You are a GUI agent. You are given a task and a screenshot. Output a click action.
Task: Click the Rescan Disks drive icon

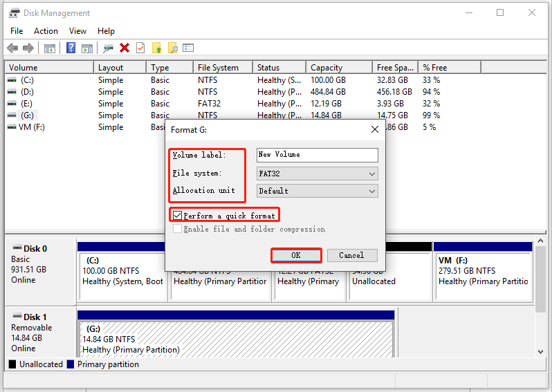108,48
